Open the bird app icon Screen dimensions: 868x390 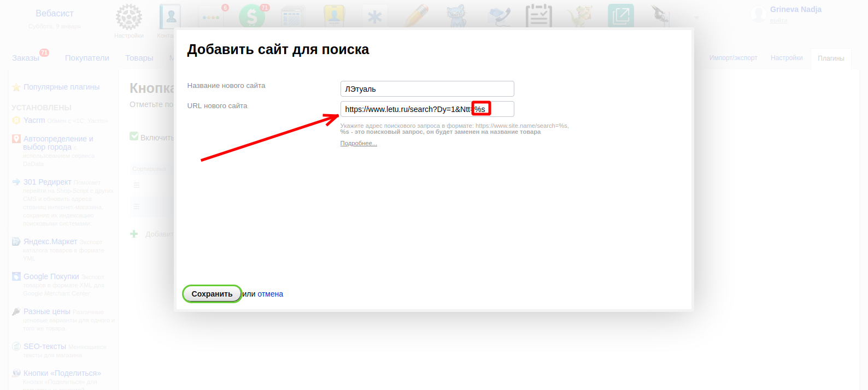click(x=662, y=17)
